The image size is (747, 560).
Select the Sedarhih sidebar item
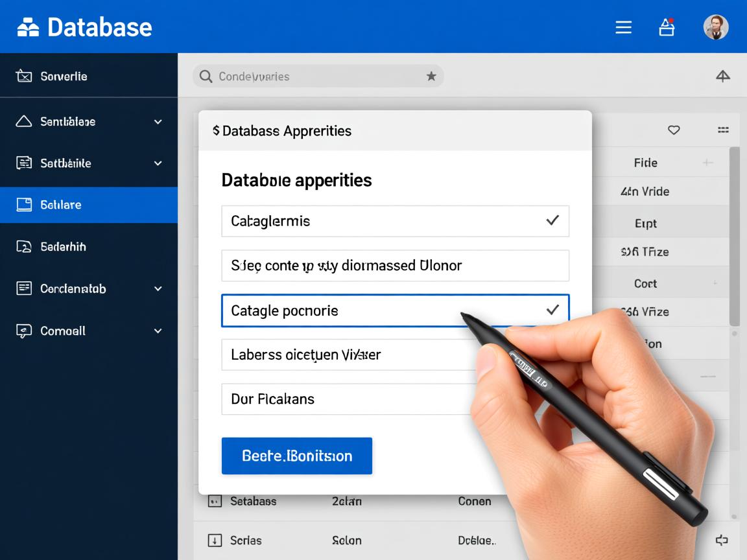point(63,247)
